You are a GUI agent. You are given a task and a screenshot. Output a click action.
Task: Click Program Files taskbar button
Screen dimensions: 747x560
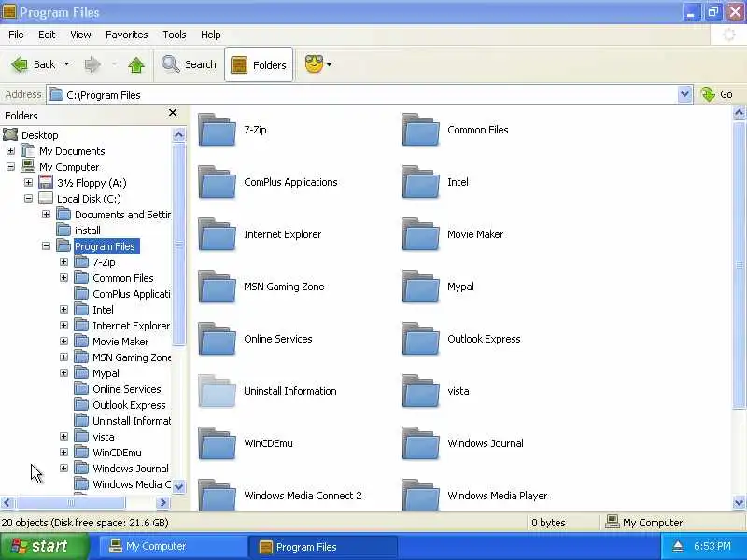pyautogui.click(x=323, y=547)
